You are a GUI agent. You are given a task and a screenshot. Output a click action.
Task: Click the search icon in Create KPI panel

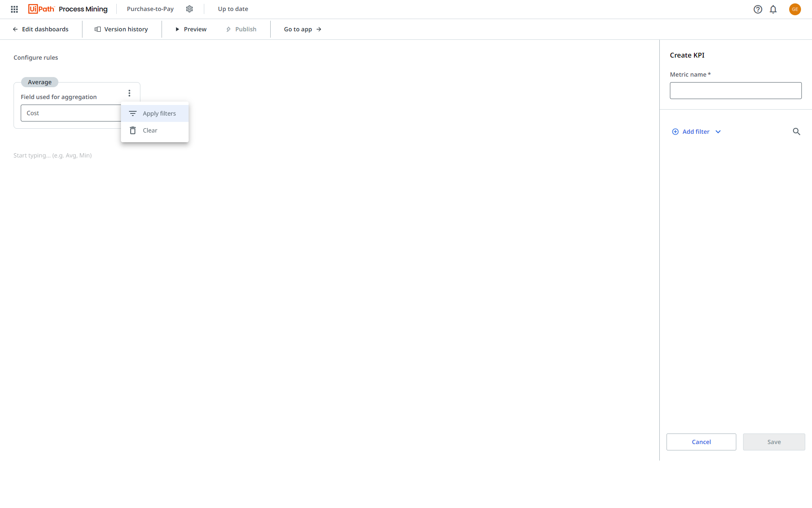tap(797, 131)
